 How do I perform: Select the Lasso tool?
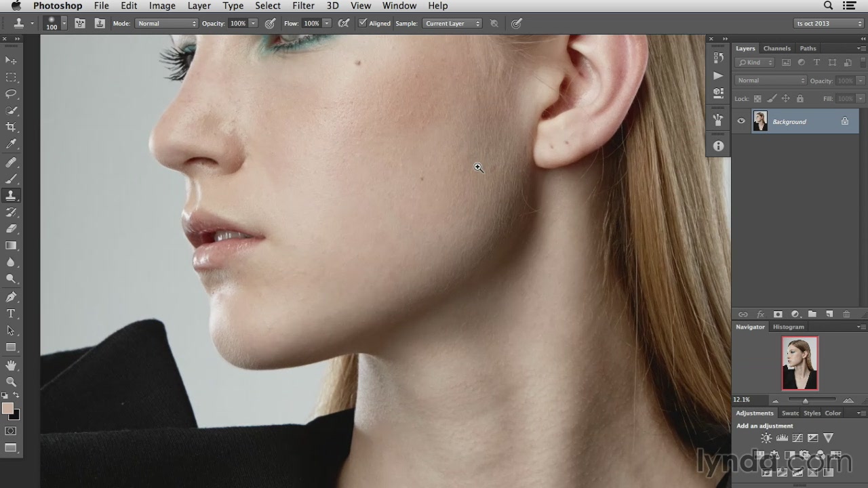[x=11, y=94]
